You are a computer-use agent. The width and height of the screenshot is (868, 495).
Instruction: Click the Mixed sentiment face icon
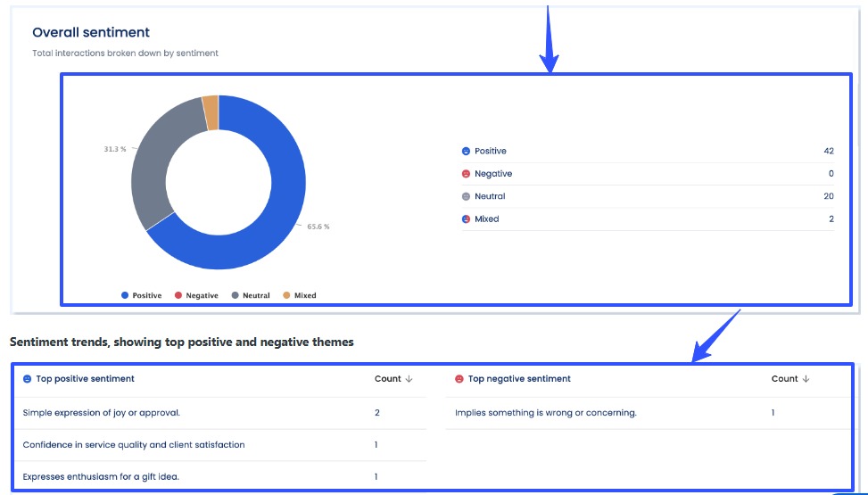point(466,219)
